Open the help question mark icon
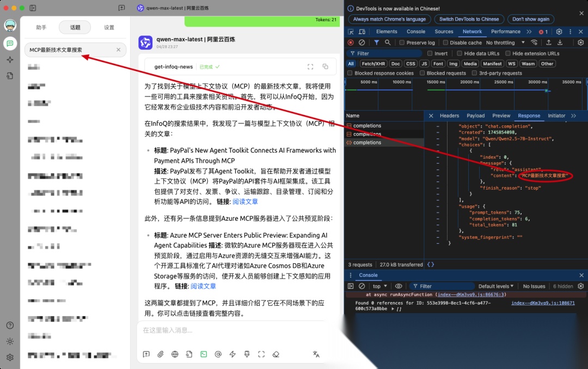 [x=10, y=325]
